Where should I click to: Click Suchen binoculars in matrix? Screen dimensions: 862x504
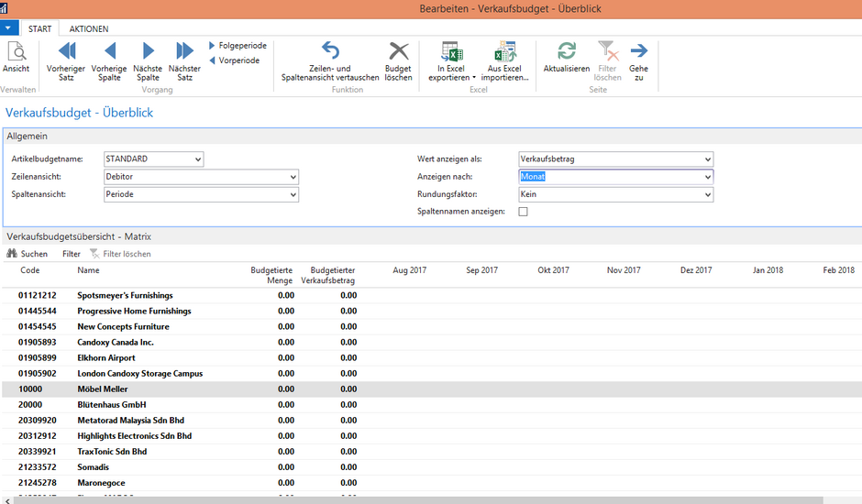27,254
